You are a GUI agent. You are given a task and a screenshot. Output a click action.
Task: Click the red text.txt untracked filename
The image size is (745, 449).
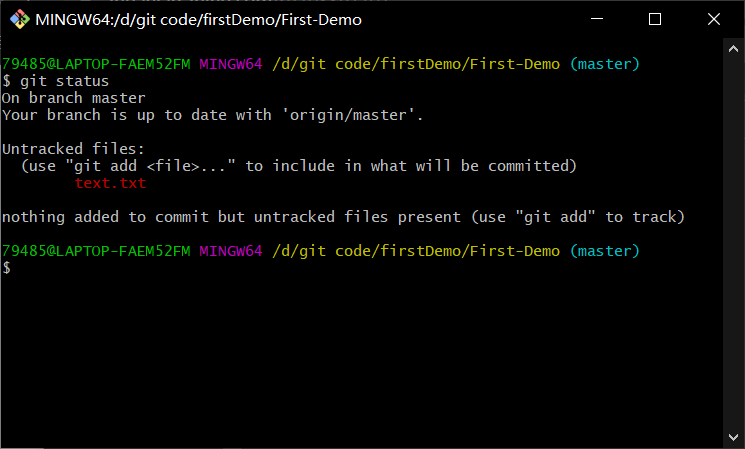pyautogui.click(x=110, y=183)
